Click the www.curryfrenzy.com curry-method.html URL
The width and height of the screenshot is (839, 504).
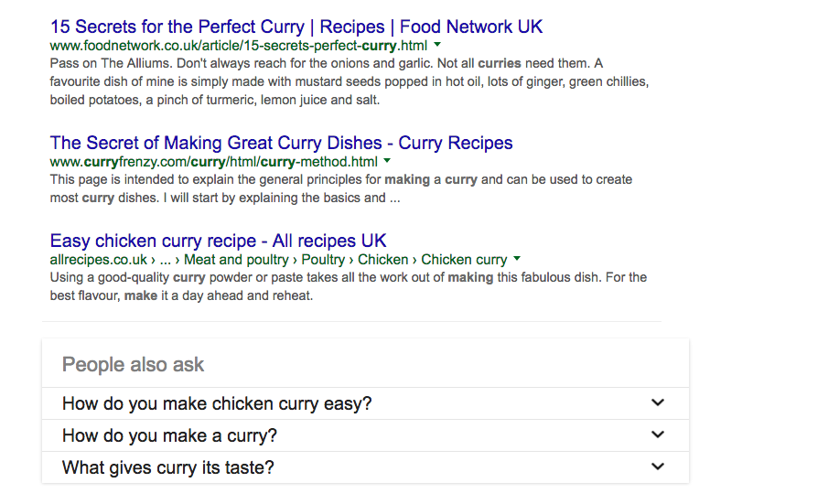pyautogui.click(x=213, y=161)
